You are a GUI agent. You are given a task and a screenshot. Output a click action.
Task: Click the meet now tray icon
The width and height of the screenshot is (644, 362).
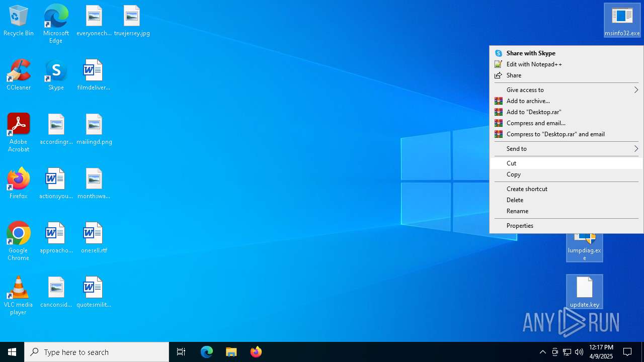(x=555, y=352)
